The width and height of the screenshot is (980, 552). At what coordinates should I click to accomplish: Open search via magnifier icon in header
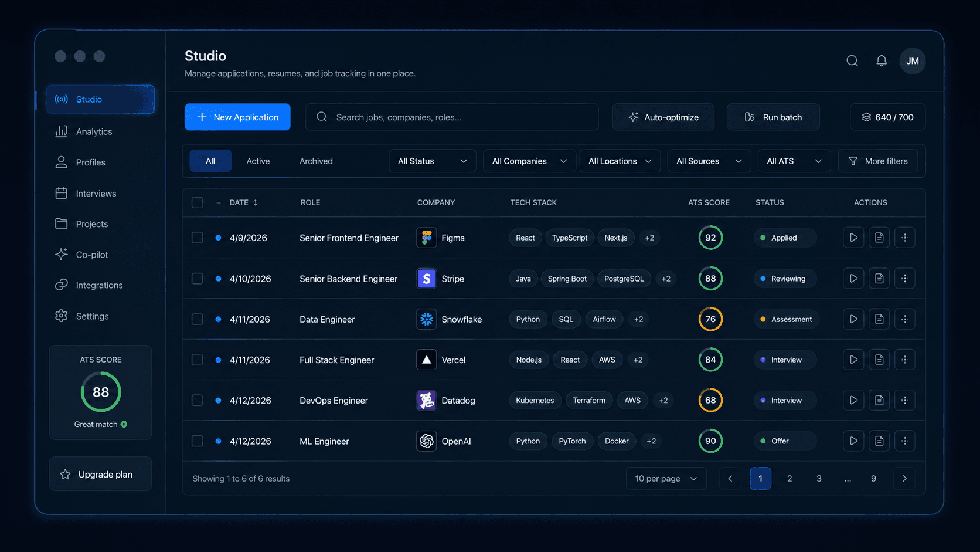tap(852, 61)
